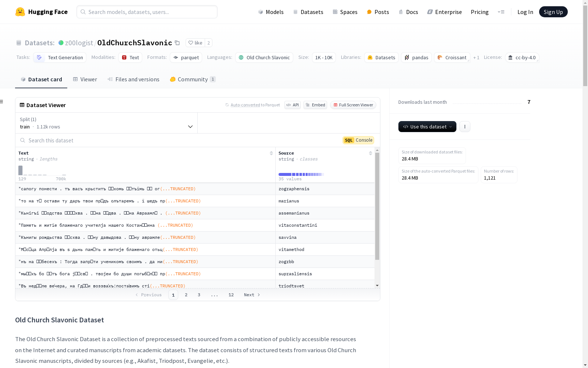Open the Use this dataset dropdown
588x368 pixels.
coord(427,127)
